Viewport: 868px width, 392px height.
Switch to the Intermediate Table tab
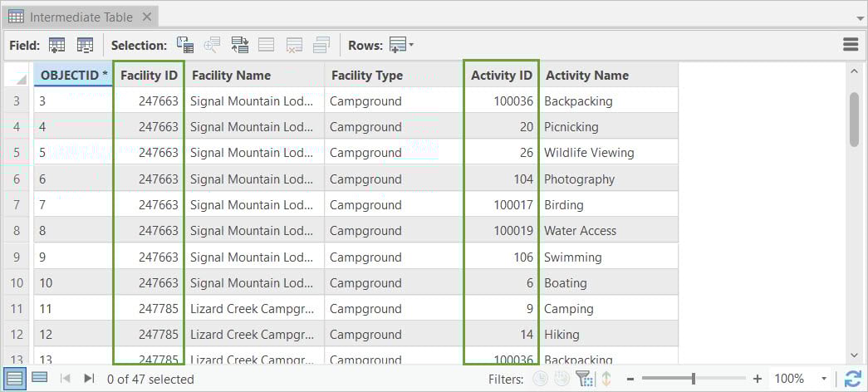point(81,17)
